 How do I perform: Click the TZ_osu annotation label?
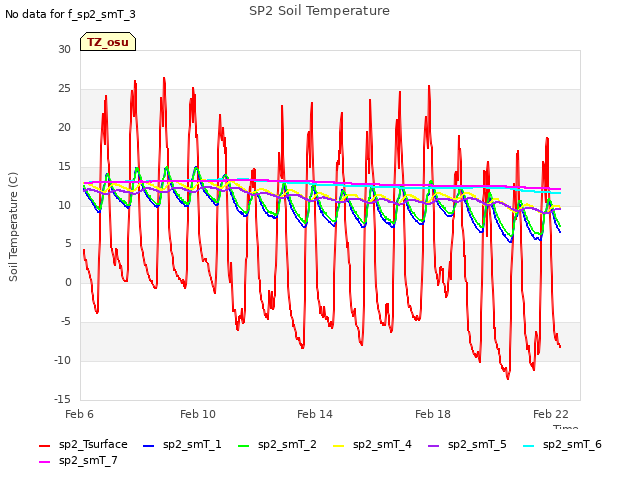(108, 42)
